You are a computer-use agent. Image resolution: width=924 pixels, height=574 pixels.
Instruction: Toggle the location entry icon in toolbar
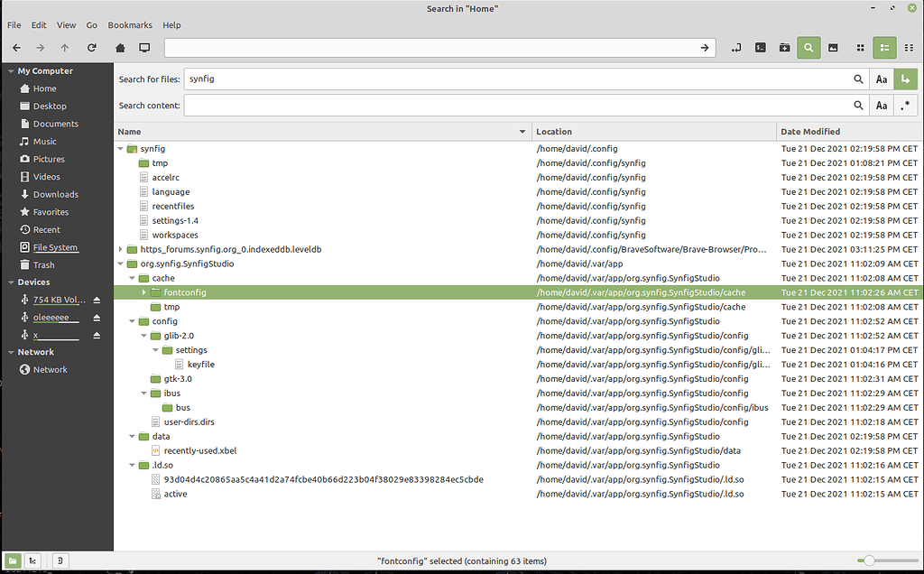pos(735,48)
